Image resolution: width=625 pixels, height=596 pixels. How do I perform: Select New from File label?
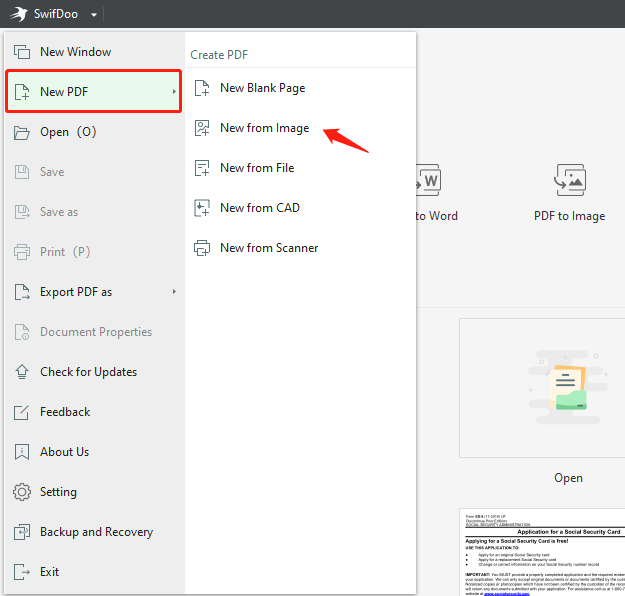point(257,168)
